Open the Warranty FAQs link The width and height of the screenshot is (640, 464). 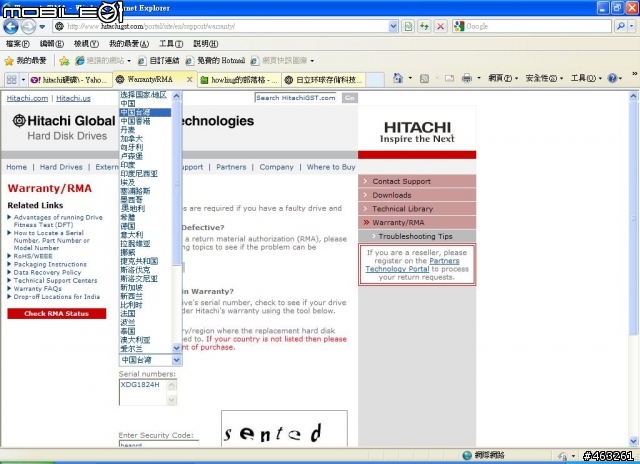click(x=38, y=289)
